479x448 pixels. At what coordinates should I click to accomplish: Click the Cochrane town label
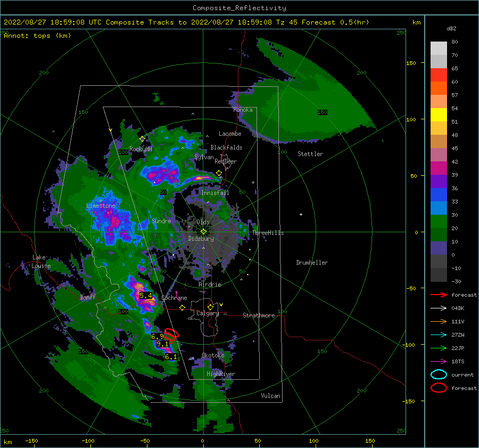pyautogui.click(x=174, y=298)
